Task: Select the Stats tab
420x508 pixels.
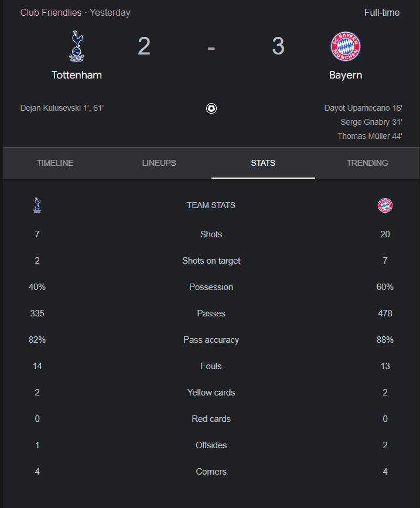Action: point(263,163)
